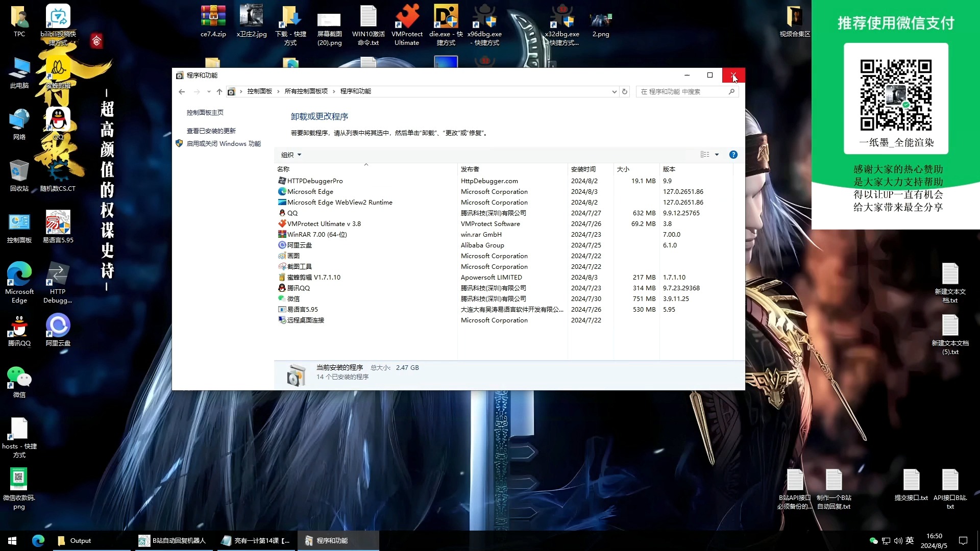Click the Microsoft Edge WebView2 Runtime icon
Viewport: 980px width, 551px height.
click(x=282, y=202)
